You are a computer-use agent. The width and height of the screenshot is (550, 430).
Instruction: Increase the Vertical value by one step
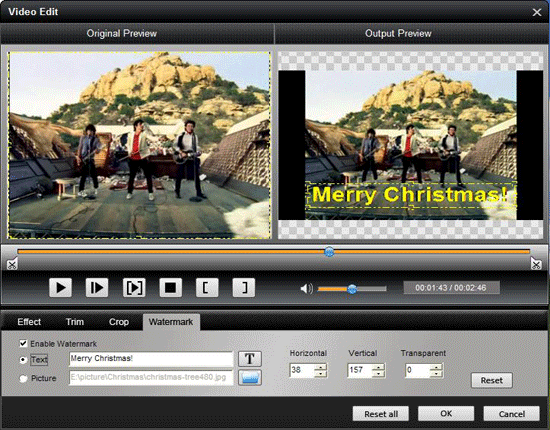coord(378,367)
